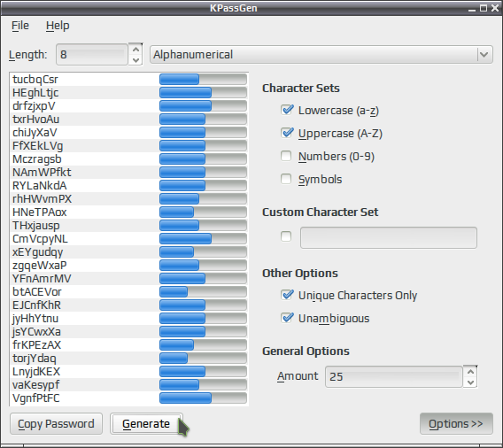Close the KPassGen window
Viewport: 503px width, 448px height.
tap(495, 8)
